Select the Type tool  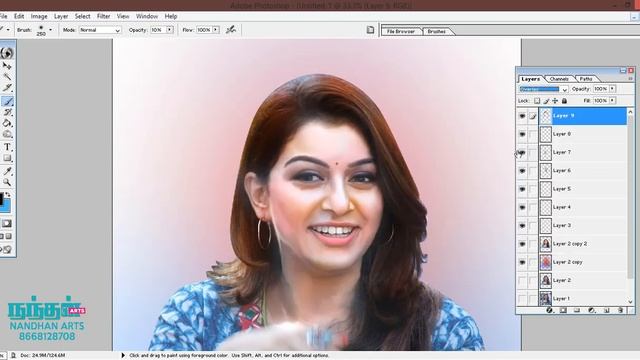pyautogui.click(x=7, y=147)
